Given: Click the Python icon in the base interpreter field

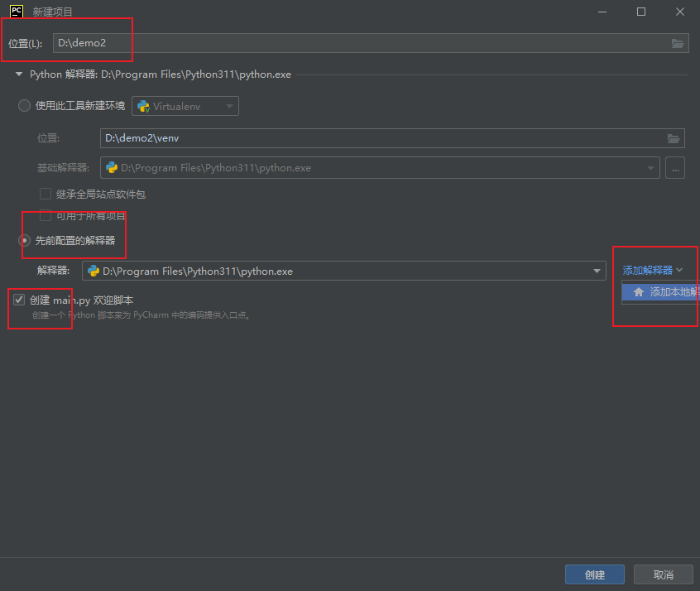Looking at the screenshot, I should [x=112, y=167].
